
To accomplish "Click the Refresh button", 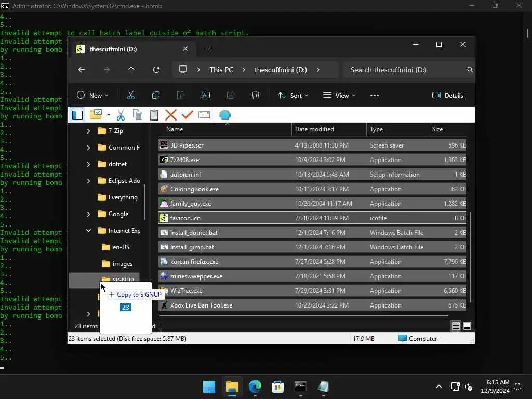I will [156, 70].
